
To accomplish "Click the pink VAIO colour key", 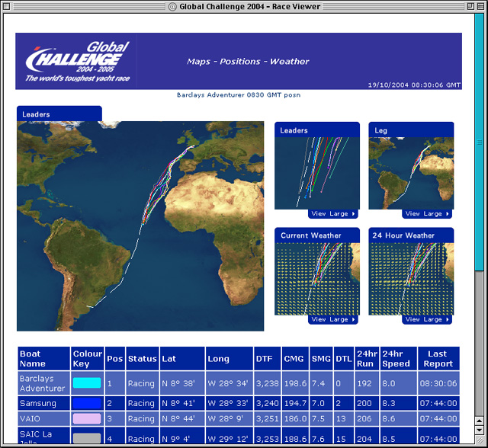I will (87, 418).
